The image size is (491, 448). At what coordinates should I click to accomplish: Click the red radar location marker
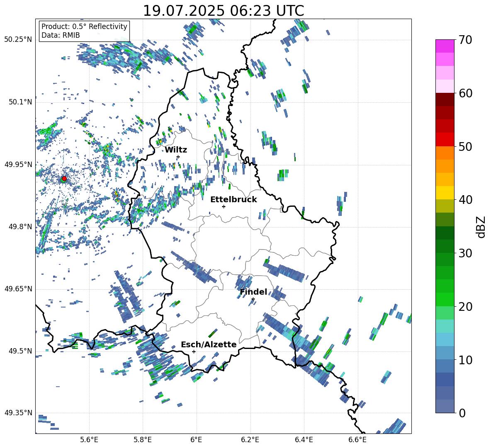tap(64, 178)
